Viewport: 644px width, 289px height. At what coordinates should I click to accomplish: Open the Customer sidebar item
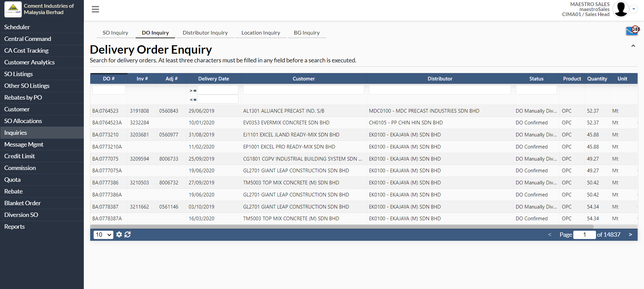coord(42,109)
